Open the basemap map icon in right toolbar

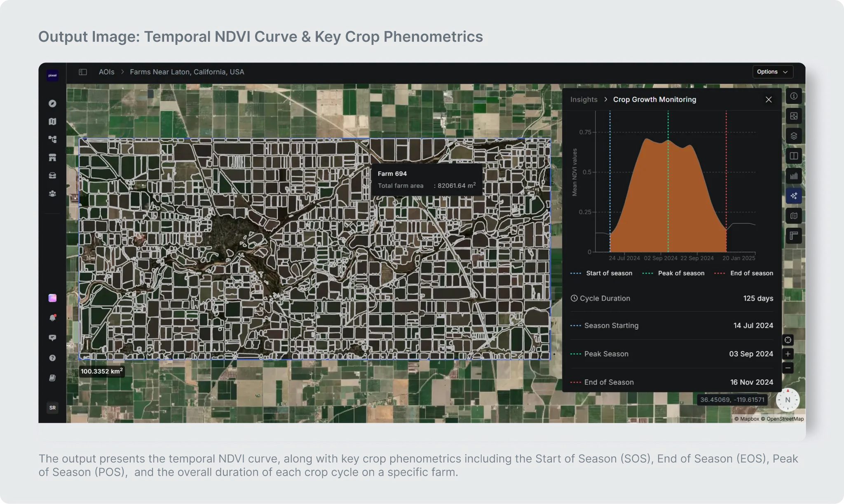coord(794,216)
